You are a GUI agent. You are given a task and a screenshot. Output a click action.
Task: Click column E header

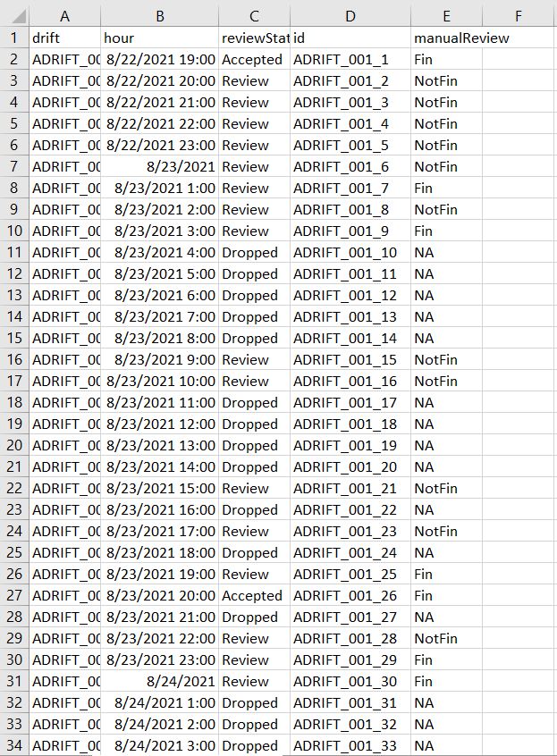pos(446,16)
